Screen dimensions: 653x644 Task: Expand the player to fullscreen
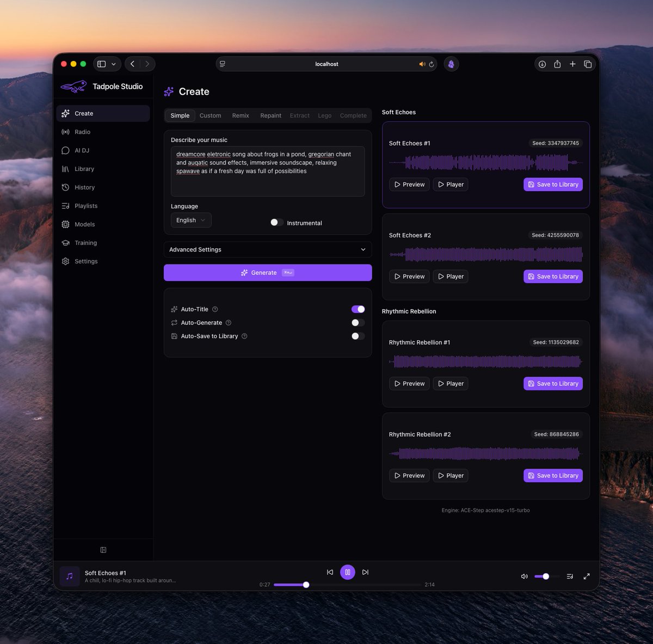[587, 576]
